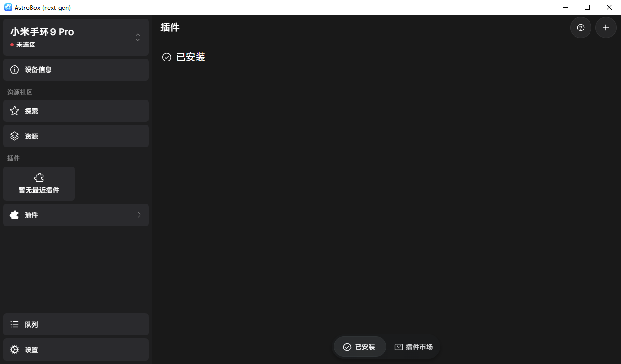Click the 资源社区 section label
This screenshot has height=364, width=621.
20,92
